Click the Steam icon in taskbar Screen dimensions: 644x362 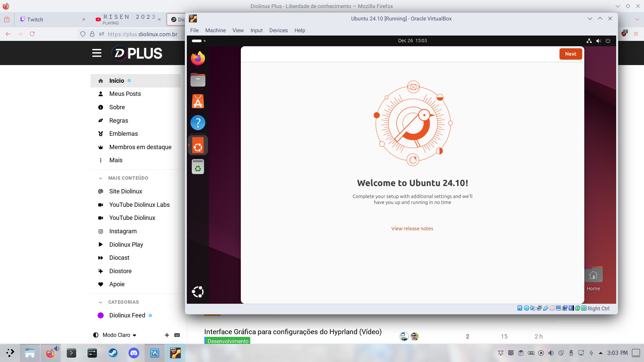click(x=113, y=353)
